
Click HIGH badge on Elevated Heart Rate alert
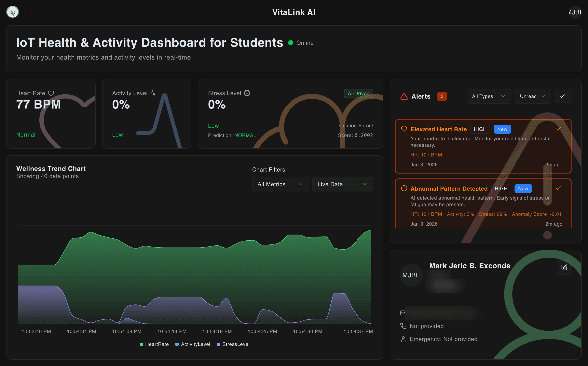click(480, 129)
